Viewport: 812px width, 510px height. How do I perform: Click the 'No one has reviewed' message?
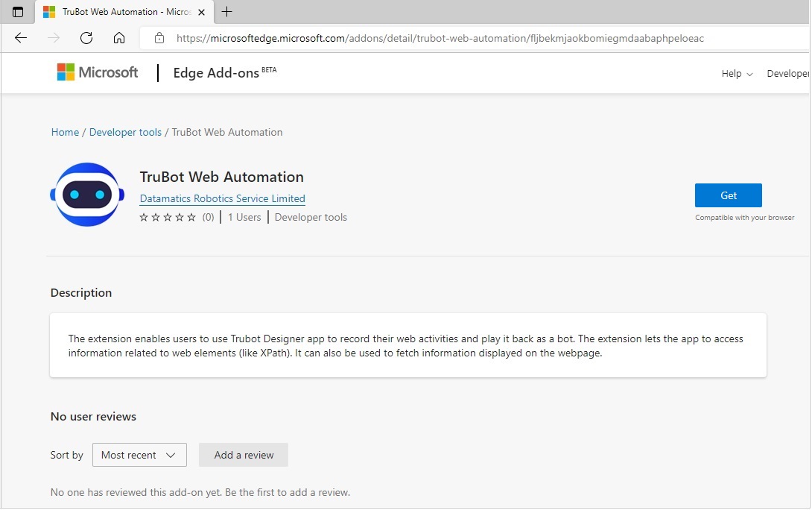[x=200, y=492]
